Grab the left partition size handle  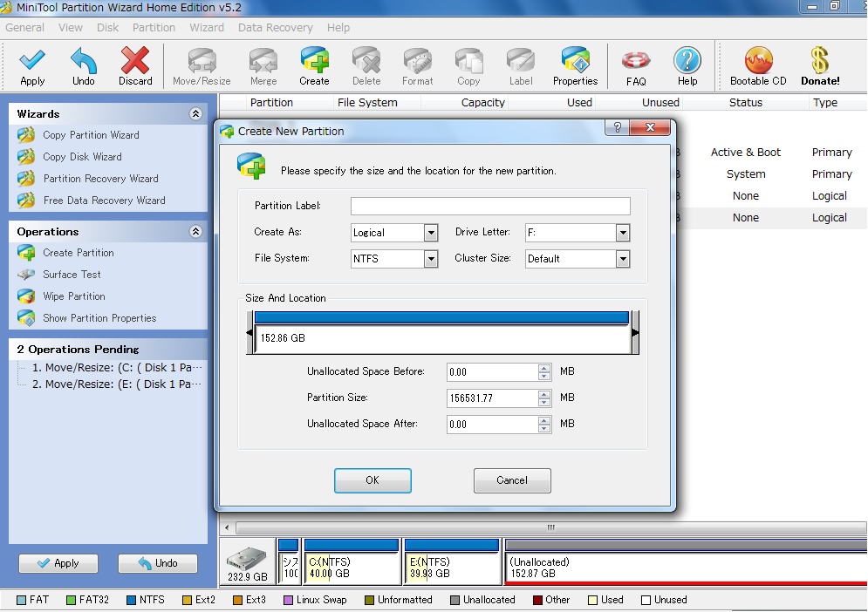[x=249, y=332]
